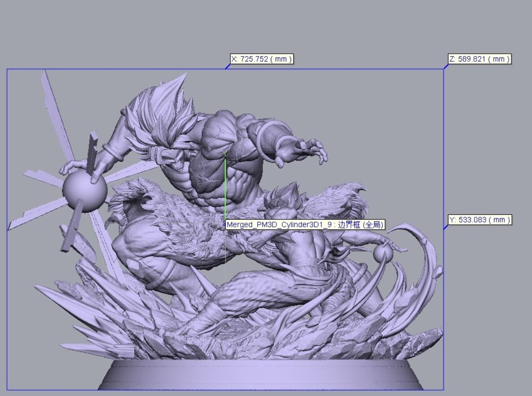The height and width of the screenshot is (396, 532).
Task: Select the top-left bounding box corner handle
Action: [x=7, y=69]
